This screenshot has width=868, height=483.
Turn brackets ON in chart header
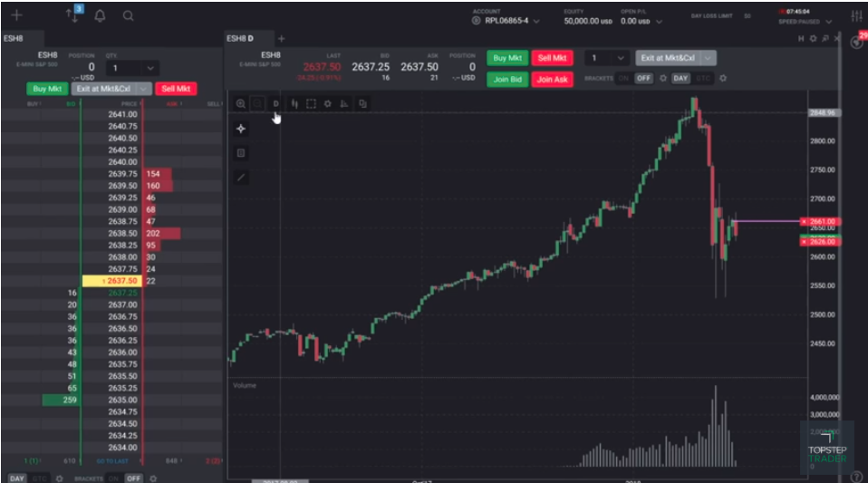pyautogui.click(x=624, y=78)
